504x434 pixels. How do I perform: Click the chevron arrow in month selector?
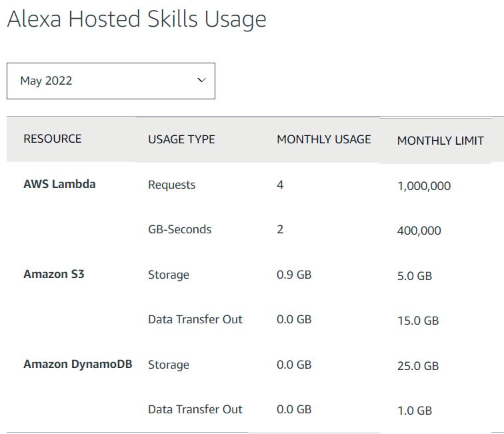click(201, 81)
